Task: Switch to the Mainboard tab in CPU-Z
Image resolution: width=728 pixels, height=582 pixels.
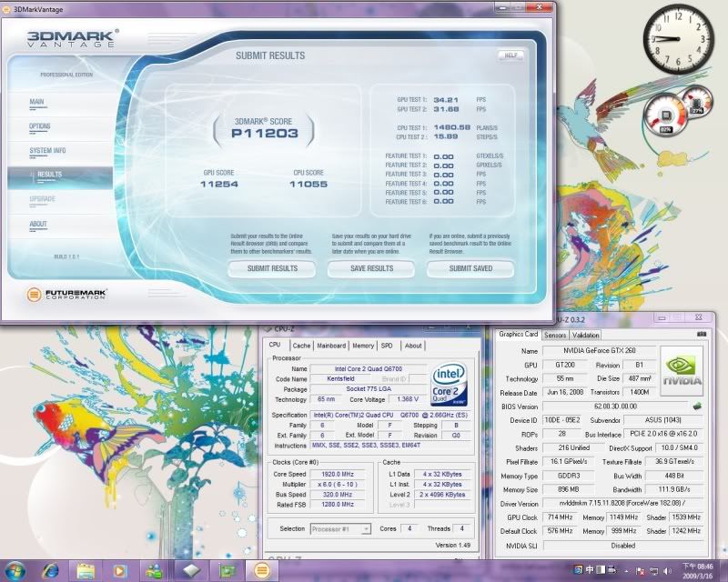Action: 331,346
